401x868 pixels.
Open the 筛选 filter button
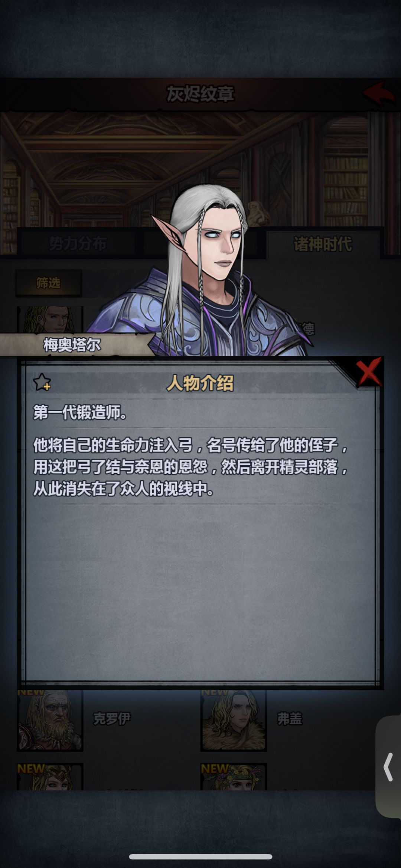[x=48, y=283]
